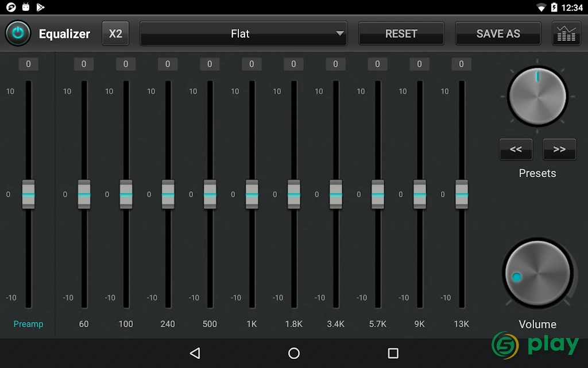Click the 240 Hz value box
The width and height of the screenshot is (588, 368).
(168, 64)
